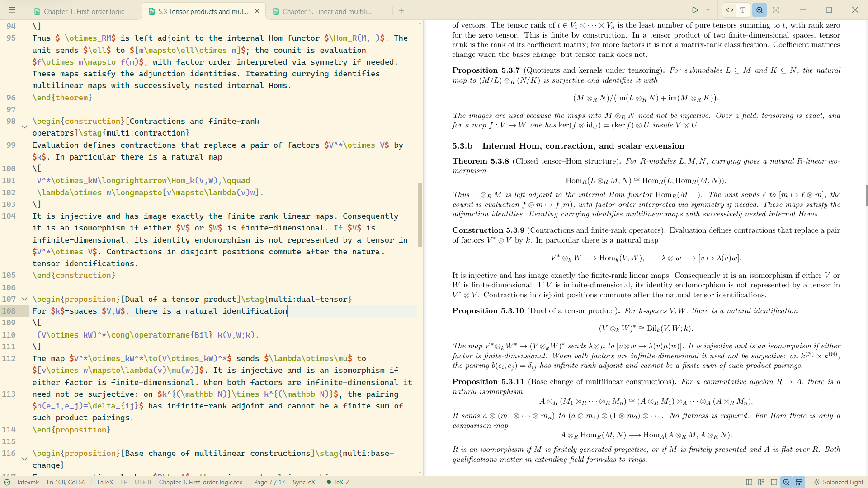868x488 pixels.
Task: Switch to Chapter 1. First-order logic tab
Action: click(x=84, y=11)
